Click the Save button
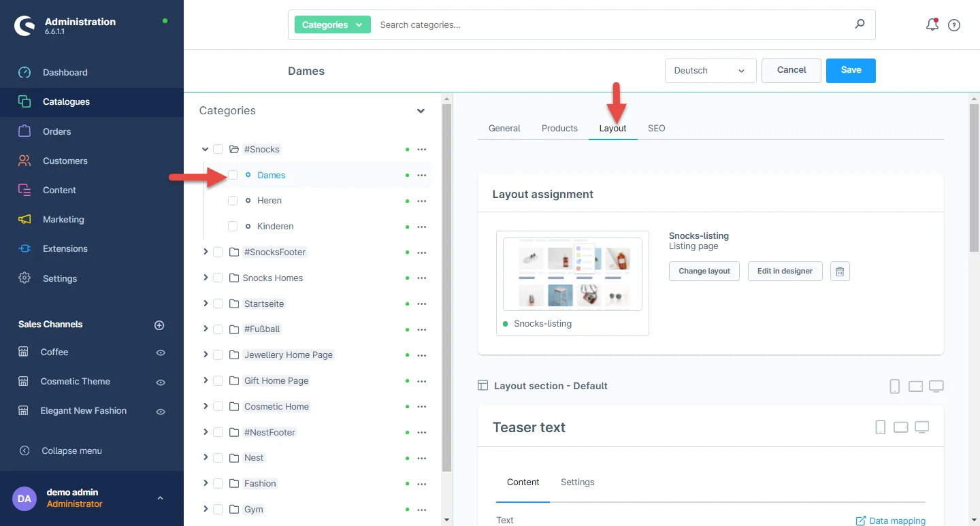 [x=851, y=71]
